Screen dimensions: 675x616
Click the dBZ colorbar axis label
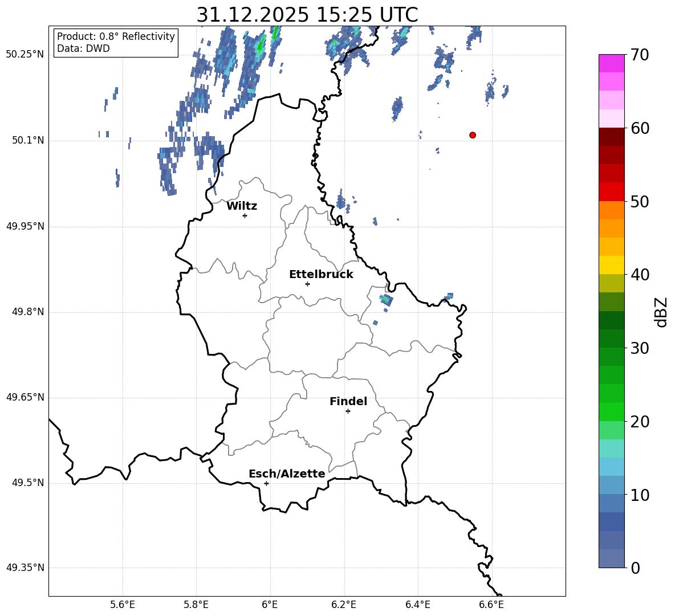click(661, 312)
